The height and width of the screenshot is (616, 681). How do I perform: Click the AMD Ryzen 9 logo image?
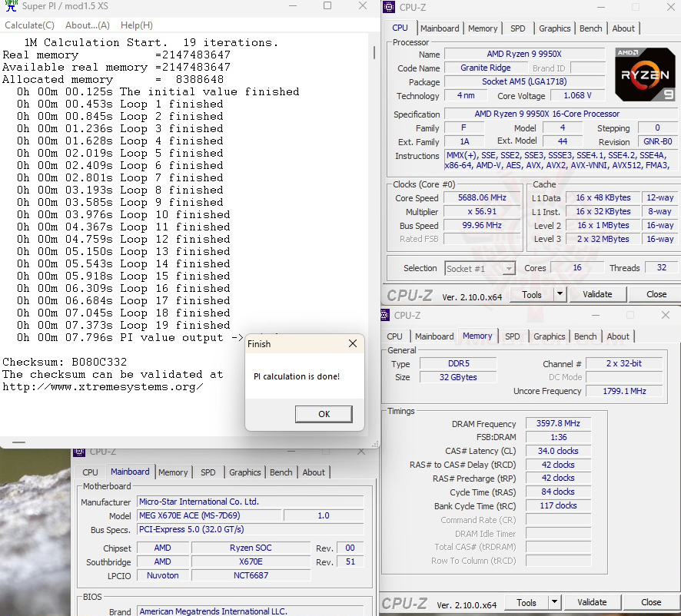645,75
